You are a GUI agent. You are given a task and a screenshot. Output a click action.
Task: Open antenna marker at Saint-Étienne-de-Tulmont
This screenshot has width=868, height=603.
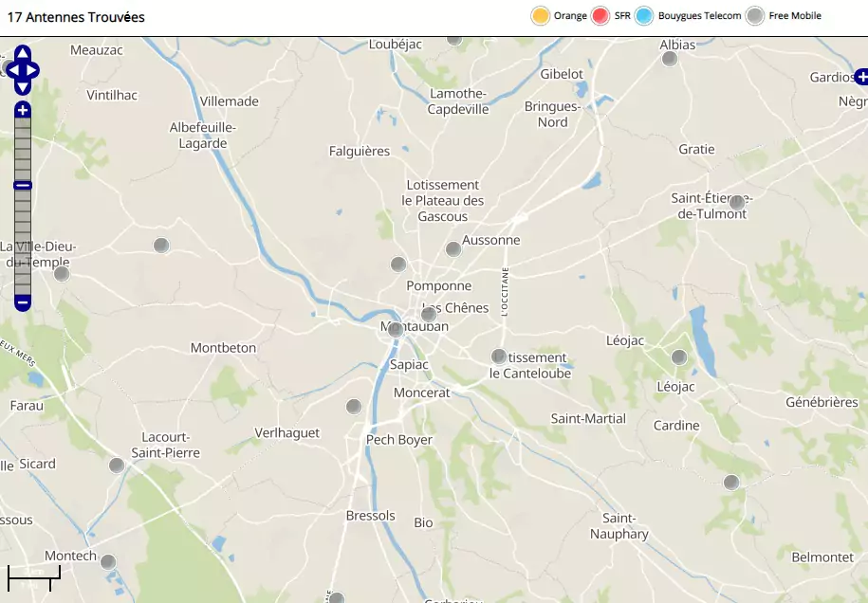[x=736, y=202]
